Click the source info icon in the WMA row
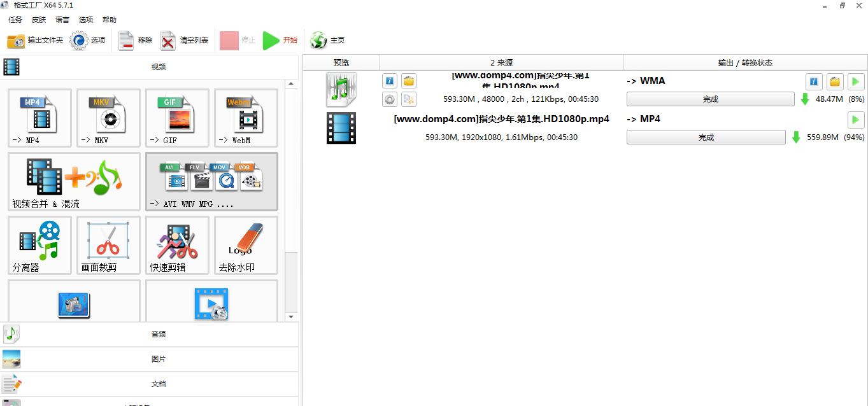 pyautogui.click(x=390, y=81)
